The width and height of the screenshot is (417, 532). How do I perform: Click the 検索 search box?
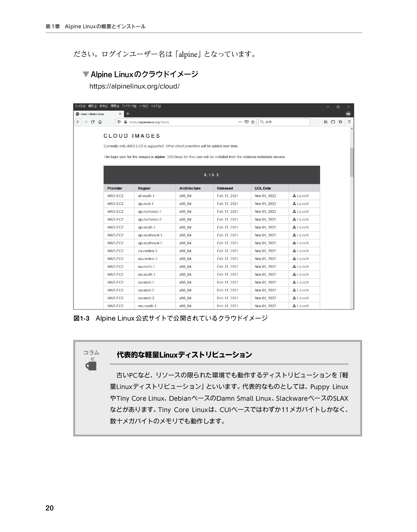click(x=284, y=122)
